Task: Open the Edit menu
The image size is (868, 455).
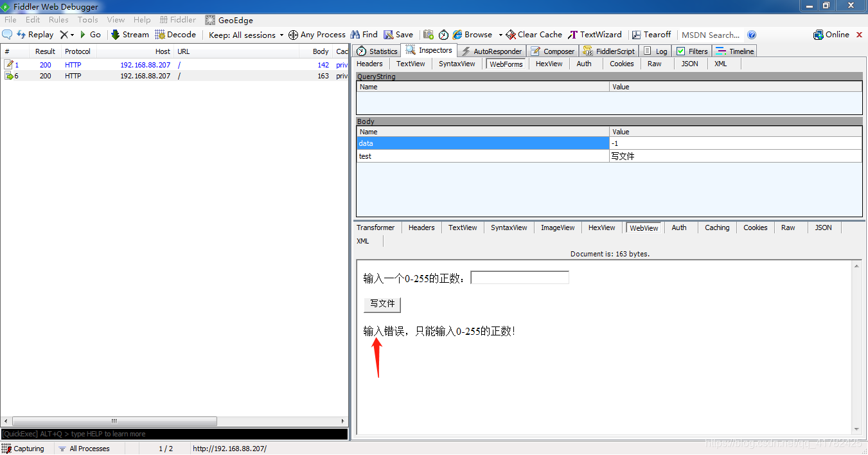Action: pyautogui.click(x=33, y=20)
